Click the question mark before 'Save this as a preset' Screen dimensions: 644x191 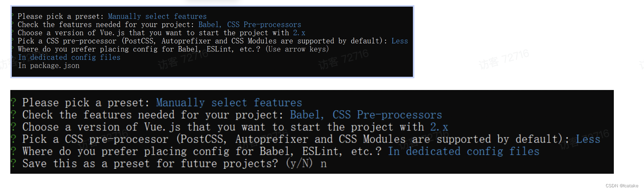coord(13,163)
